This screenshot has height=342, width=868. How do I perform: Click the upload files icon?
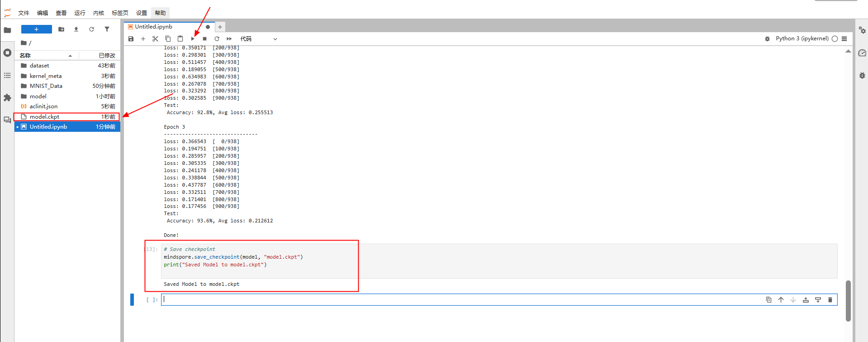click(76, 29)
